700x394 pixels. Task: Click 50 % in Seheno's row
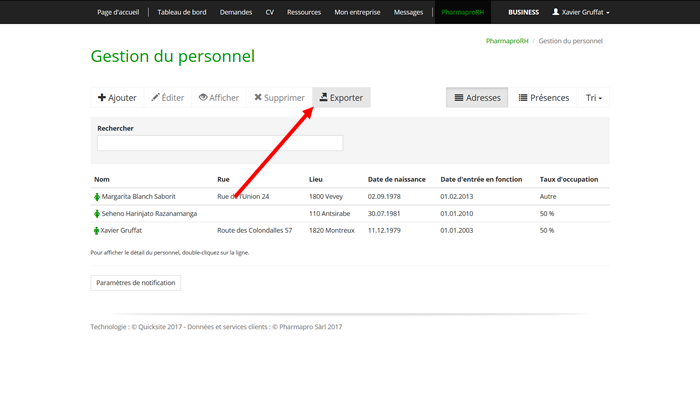click(x=547, y=213)
